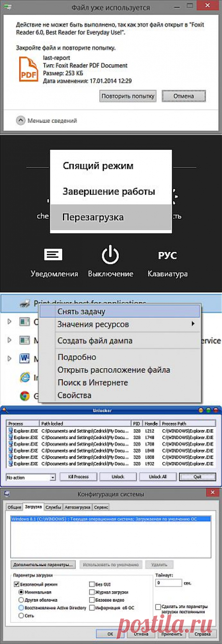This screenshot has height=644, width=222.
Task: Select Windows 8.1 boot entry in list
Action: click(111, 518)
